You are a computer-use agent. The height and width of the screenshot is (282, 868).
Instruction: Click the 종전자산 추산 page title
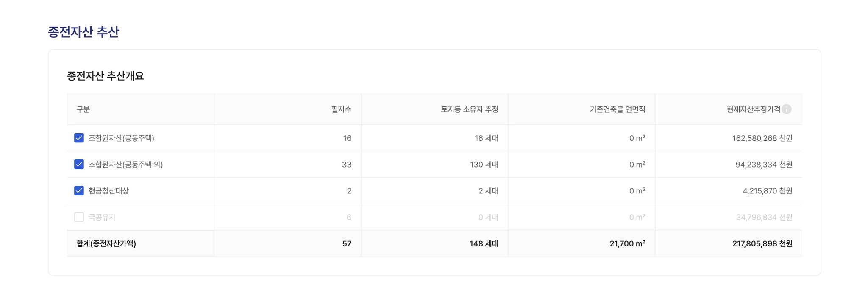coord(83,32)
